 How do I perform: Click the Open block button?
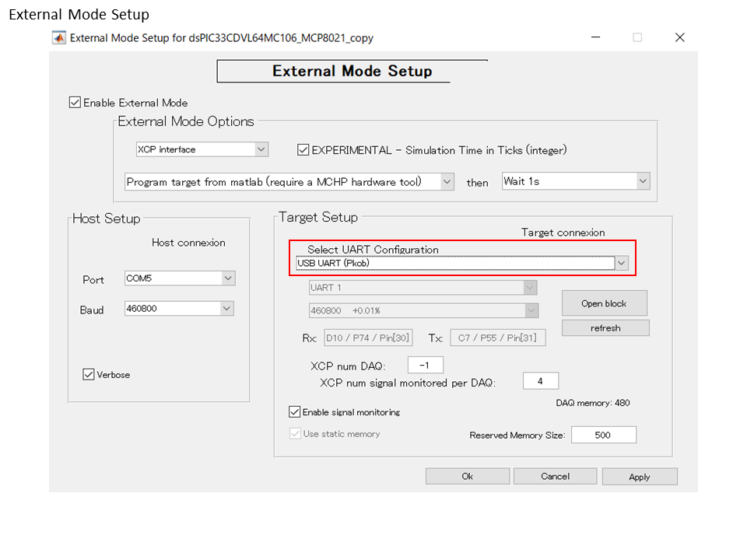coord(605,303)
